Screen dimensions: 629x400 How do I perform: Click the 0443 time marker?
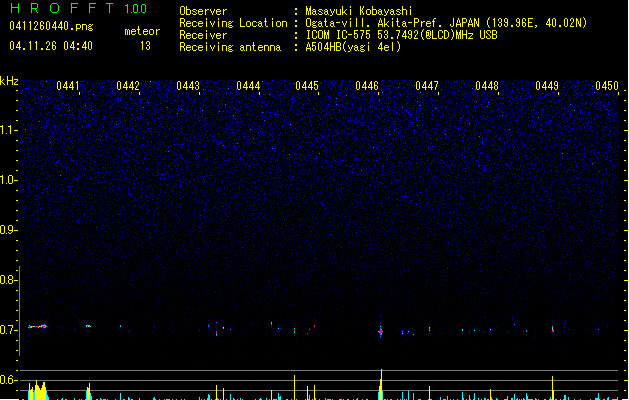coord(188,86)
